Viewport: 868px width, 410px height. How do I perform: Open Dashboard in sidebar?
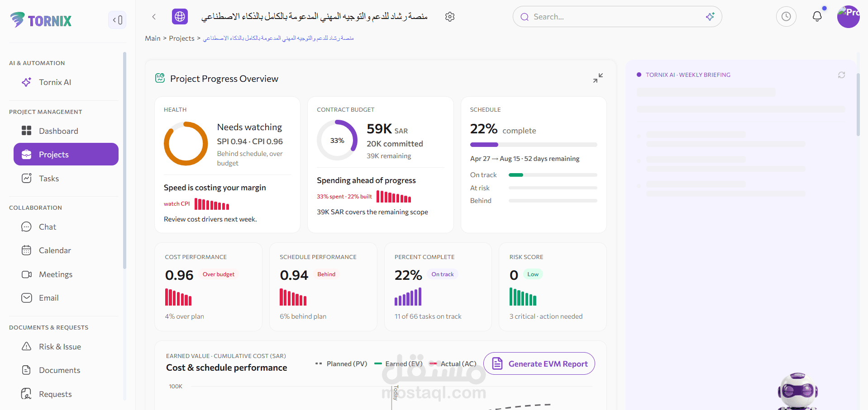coord(66,131)
